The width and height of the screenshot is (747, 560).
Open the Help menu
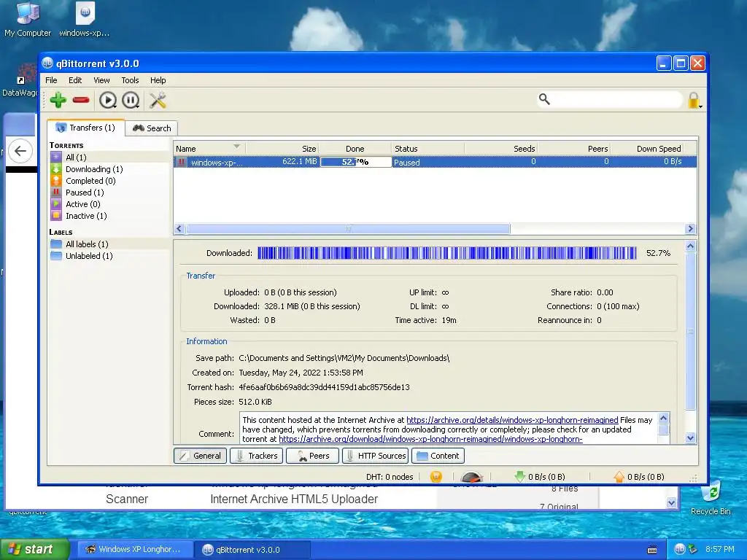(158, 80)
